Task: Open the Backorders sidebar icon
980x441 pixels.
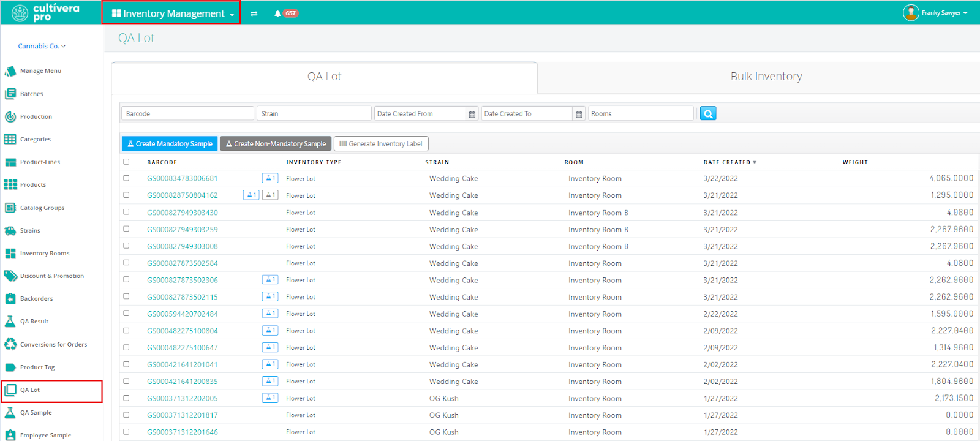Action: point(10,298)
